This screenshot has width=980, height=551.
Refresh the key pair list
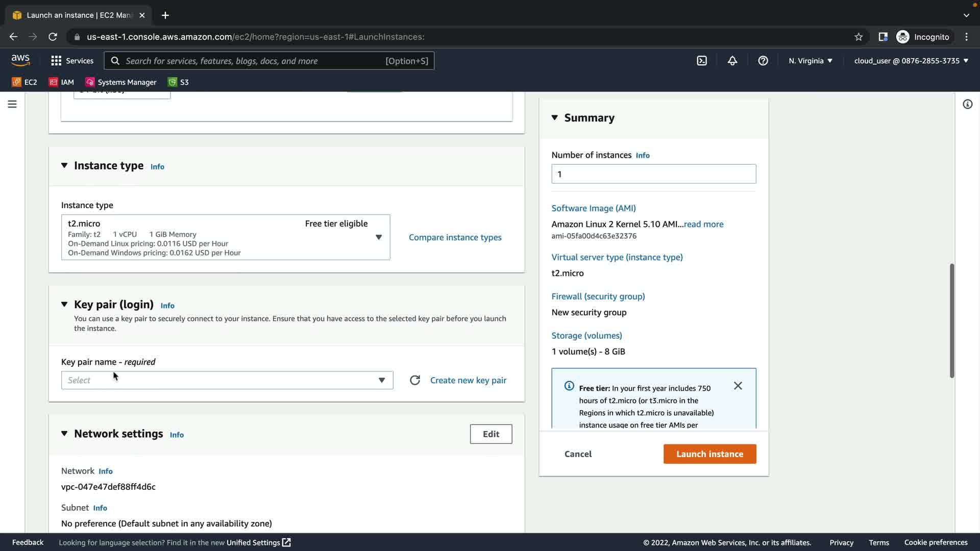415,380
